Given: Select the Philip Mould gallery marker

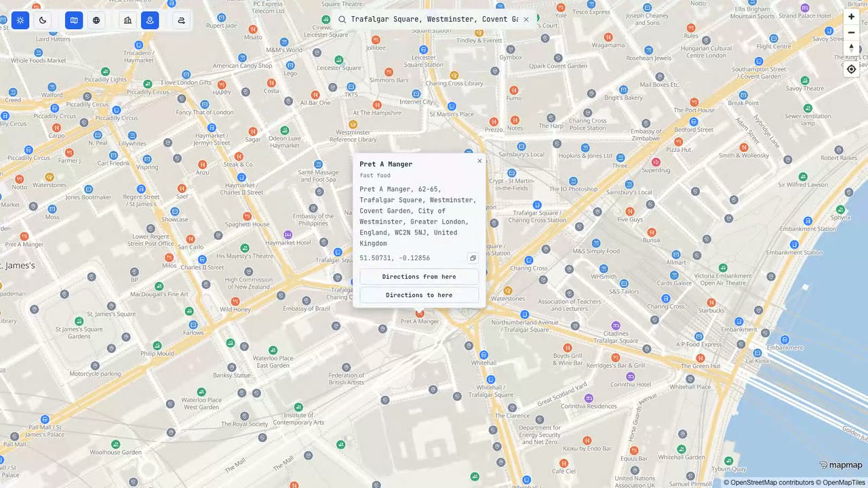Looking at the screenshot, I should point(157,345).
